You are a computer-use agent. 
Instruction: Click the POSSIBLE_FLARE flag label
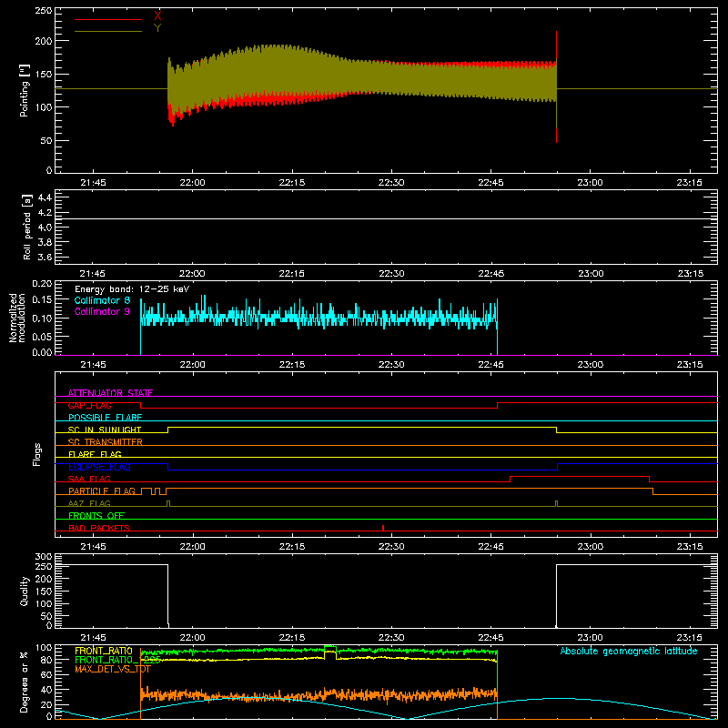click(105, 418)
